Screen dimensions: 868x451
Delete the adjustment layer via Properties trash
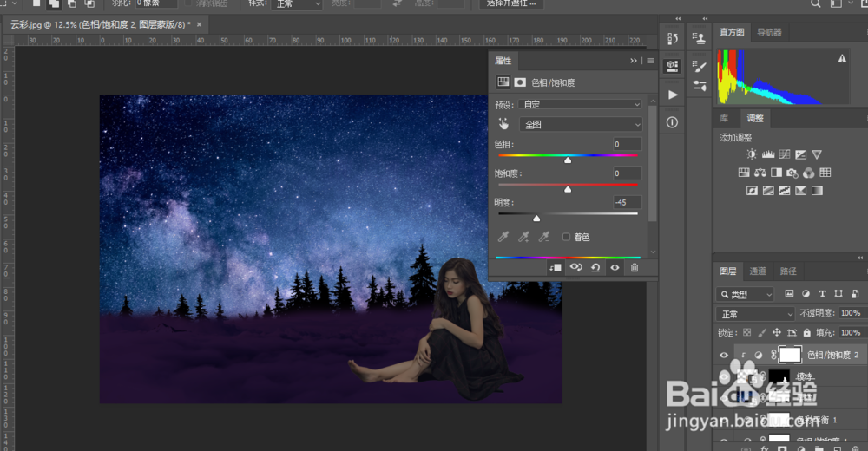635,268
